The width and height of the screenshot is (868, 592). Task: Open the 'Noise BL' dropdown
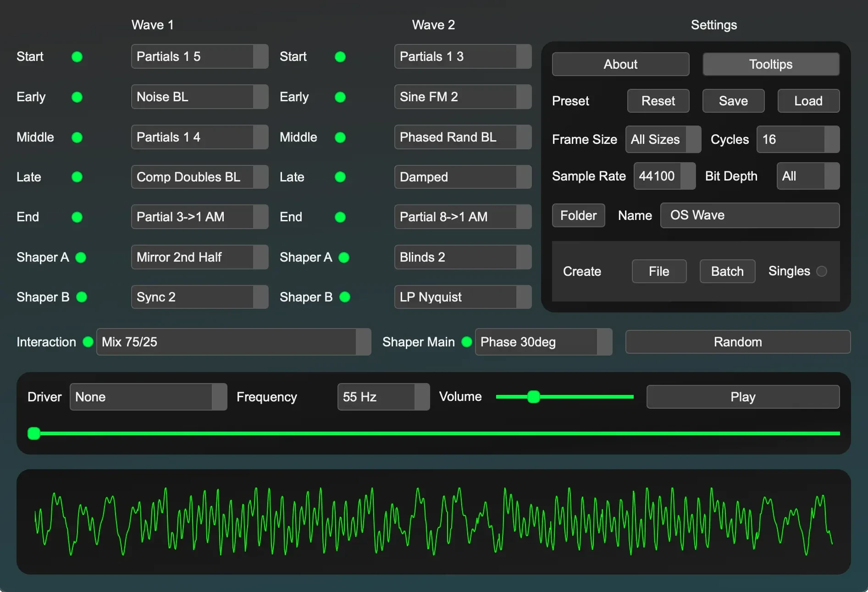[x=199, y=97]
